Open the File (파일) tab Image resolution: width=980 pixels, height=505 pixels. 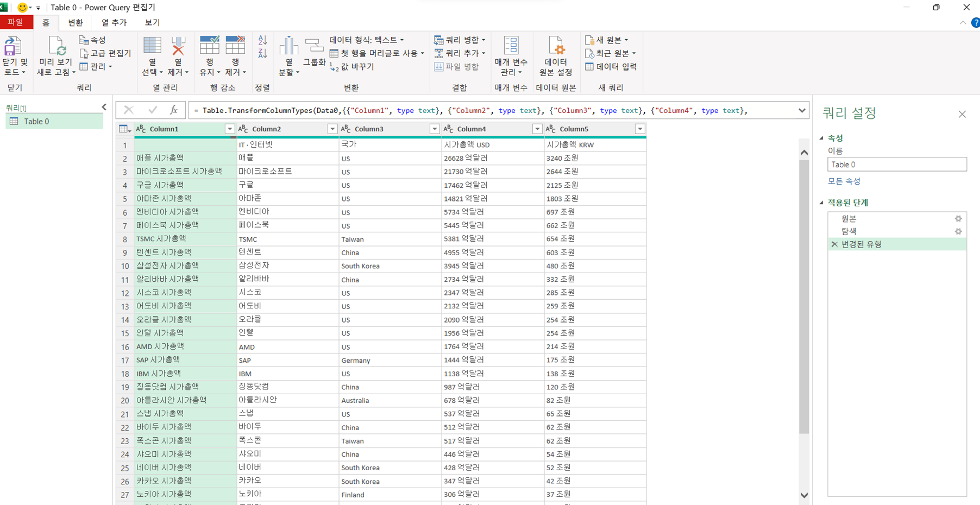16,22
